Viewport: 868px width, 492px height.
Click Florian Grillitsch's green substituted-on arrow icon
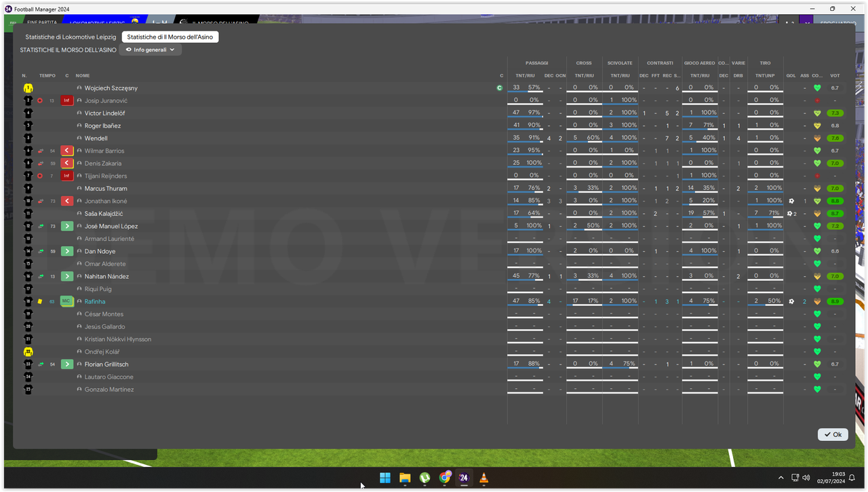[67, 364]
